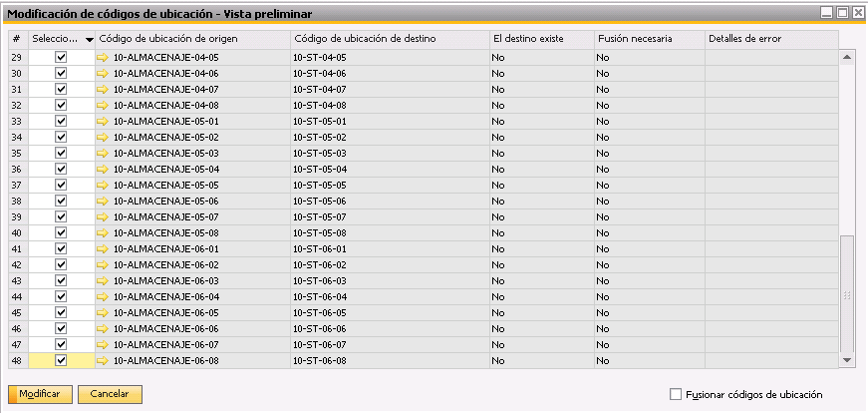Image resolution: width=868 pixels, height=413 pixels.
Task: Click scrollbar down arrow
Action: [846, 361]
